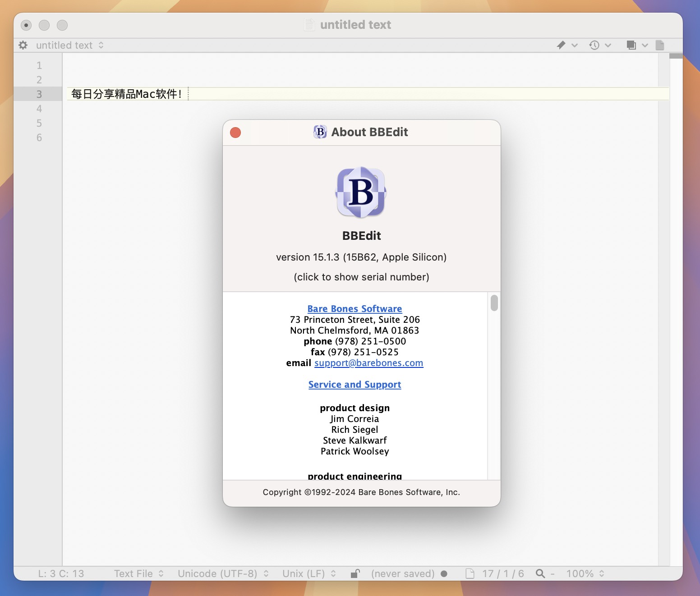Click the stacked documents icon in navigation bar

tap(631, 45)
